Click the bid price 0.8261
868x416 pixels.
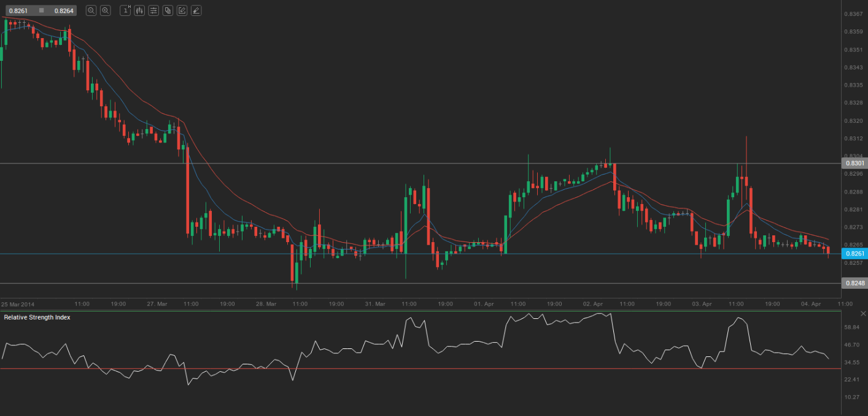click(18, 10)
